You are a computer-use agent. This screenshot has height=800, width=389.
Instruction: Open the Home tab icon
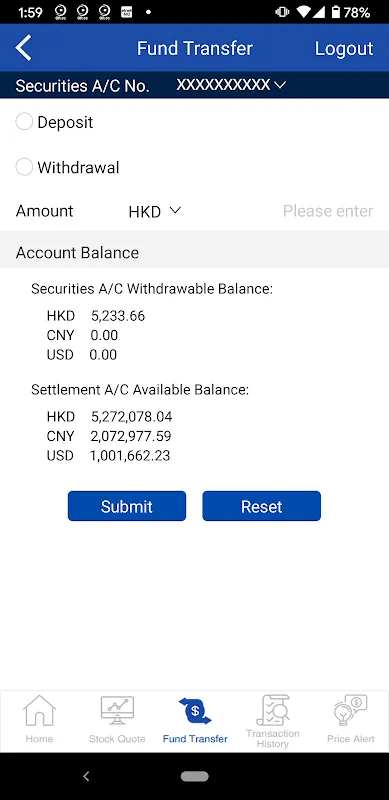[39, 711]
